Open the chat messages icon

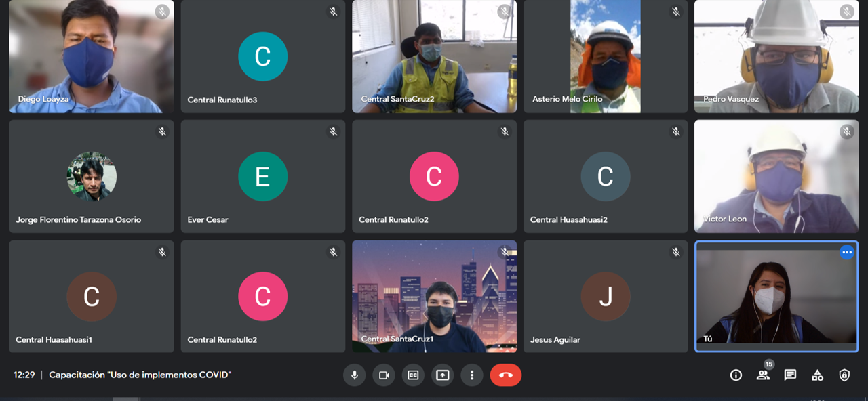tap(790, 375)
